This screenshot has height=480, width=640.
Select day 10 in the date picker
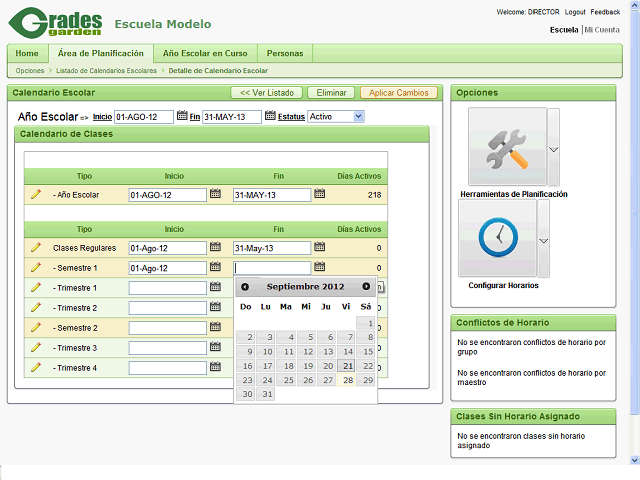point(266,351)
